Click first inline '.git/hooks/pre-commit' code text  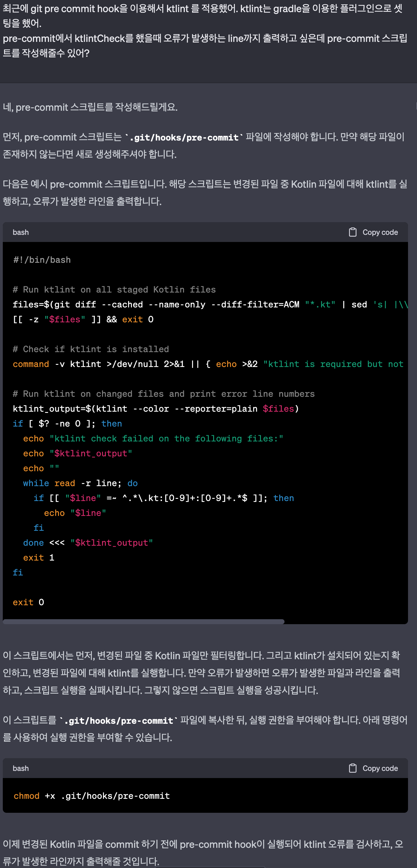[184, 137]
